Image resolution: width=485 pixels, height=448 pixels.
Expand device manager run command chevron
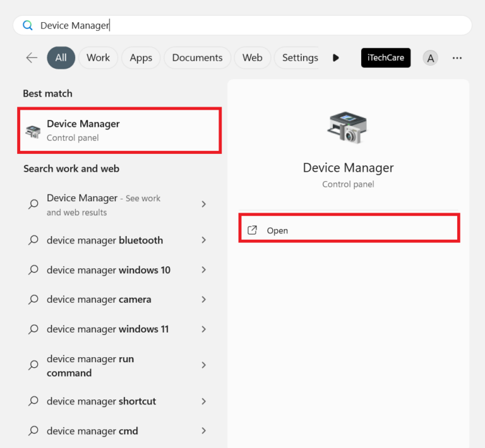click(x=203, y=365)
